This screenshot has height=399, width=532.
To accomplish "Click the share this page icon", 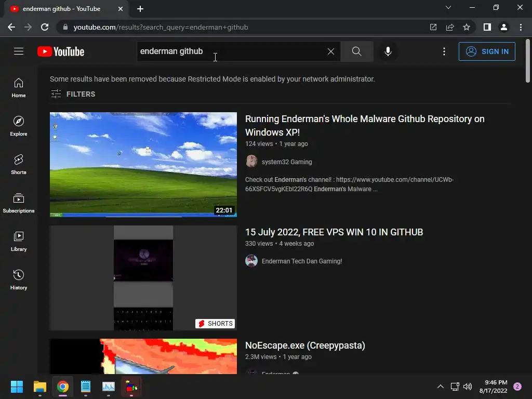I will pyautogui.click(x=450, y=27).
